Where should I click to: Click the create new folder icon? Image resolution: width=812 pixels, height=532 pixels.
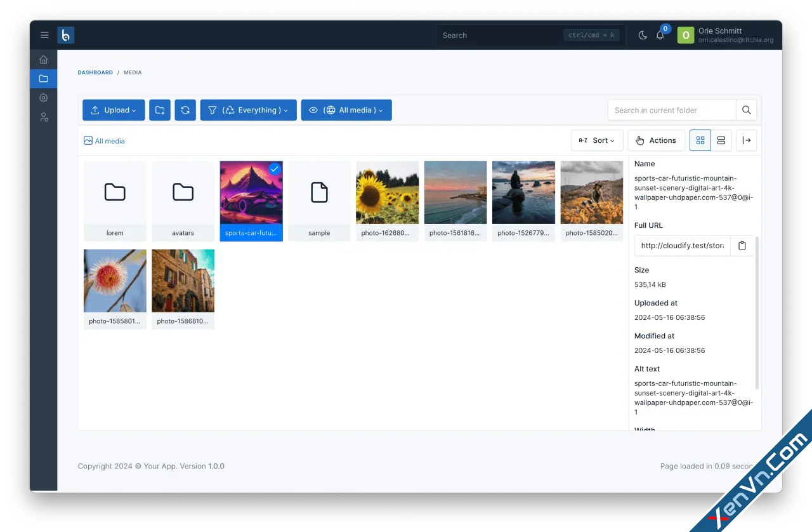pos(160,110)
